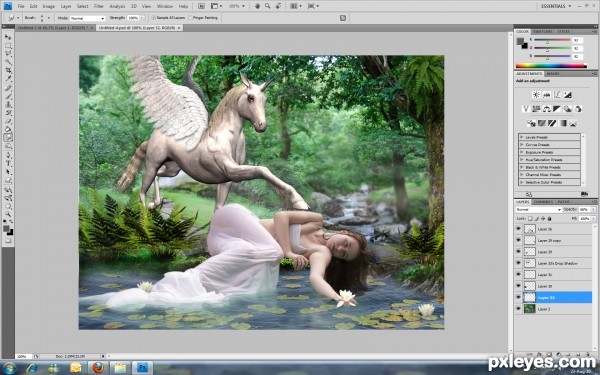Click foreground color swatch in Color panel
600x375 pixels.
520,41
